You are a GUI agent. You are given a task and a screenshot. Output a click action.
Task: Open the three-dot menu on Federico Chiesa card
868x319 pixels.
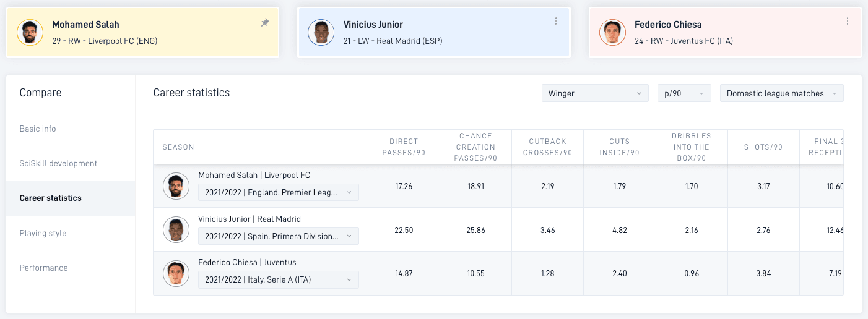coord(847,21)
